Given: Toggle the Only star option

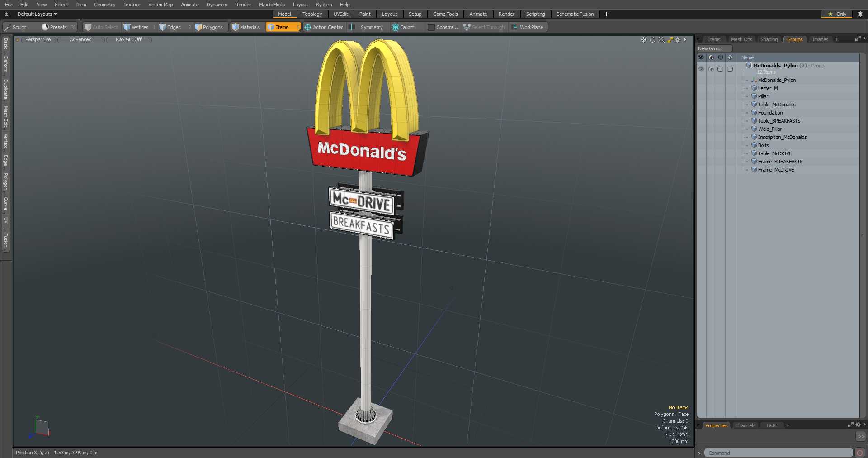Looking at the screenshot, I should [x=837, y=14].
